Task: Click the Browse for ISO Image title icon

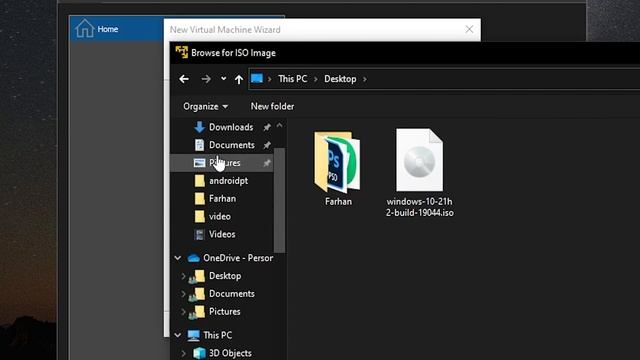Action: tap(181, 53)
